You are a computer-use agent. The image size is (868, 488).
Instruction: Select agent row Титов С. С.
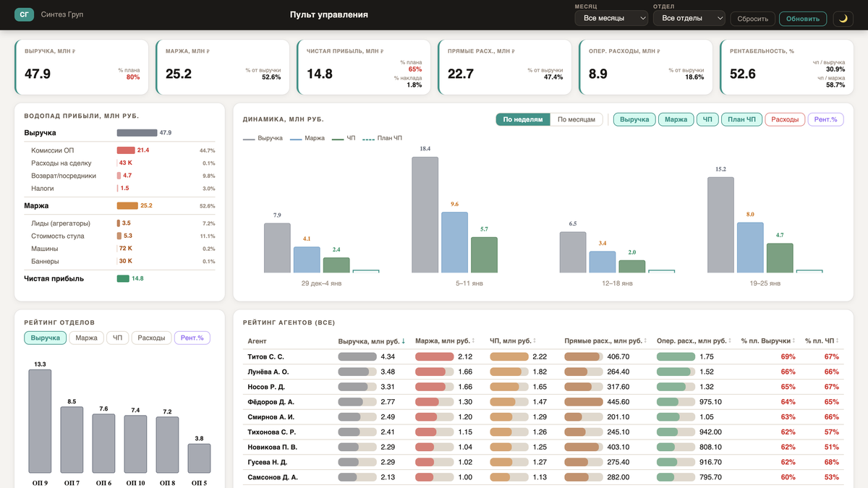click(543, 356)
